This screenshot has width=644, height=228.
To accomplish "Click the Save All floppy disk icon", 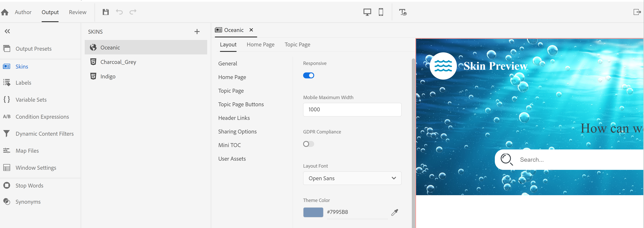I will pyautogui.click(x=105, y=12).
